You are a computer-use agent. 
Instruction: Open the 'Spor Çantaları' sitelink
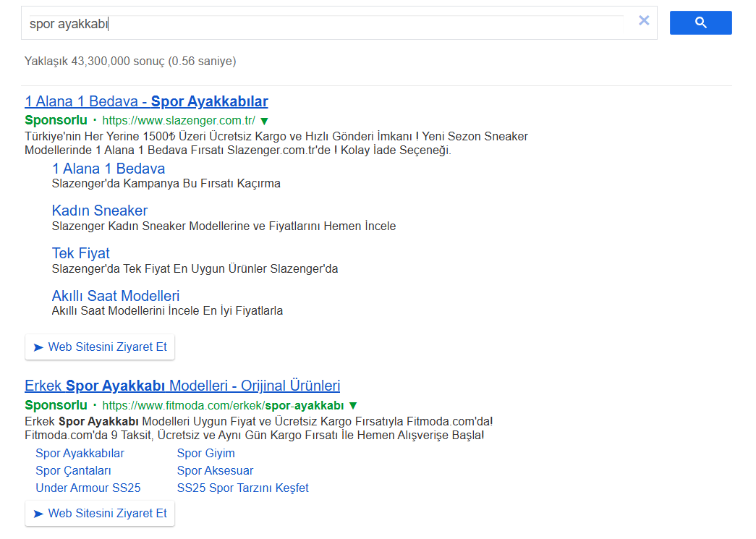[73, 470]
